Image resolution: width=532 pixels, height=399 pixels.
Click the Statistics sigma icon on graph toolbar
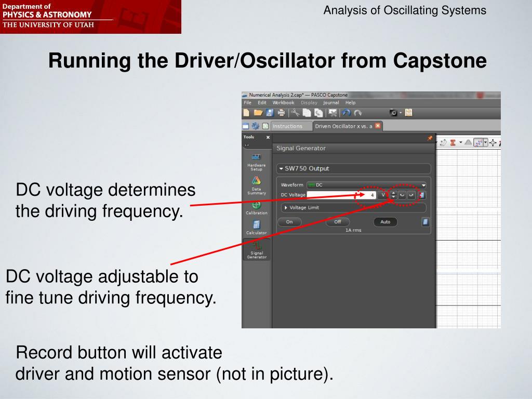(x=453, y=143)
